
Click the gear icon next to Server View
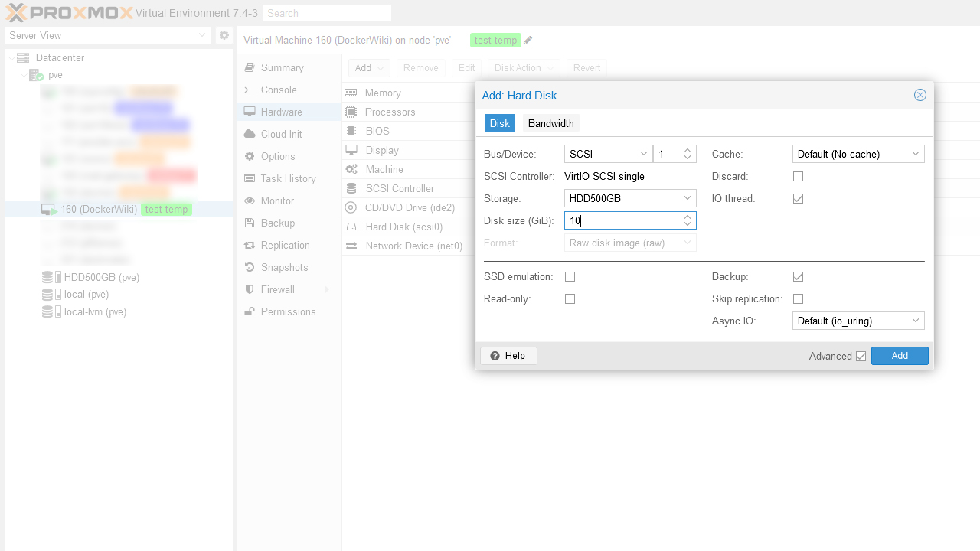pos(224,35)
